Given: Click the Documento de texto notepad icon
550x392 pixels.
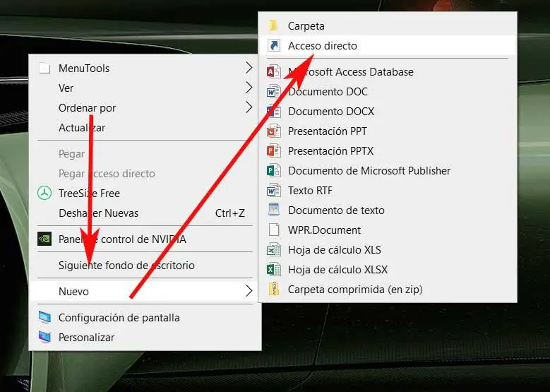Looking at the screenshot, I should [274, 210].
